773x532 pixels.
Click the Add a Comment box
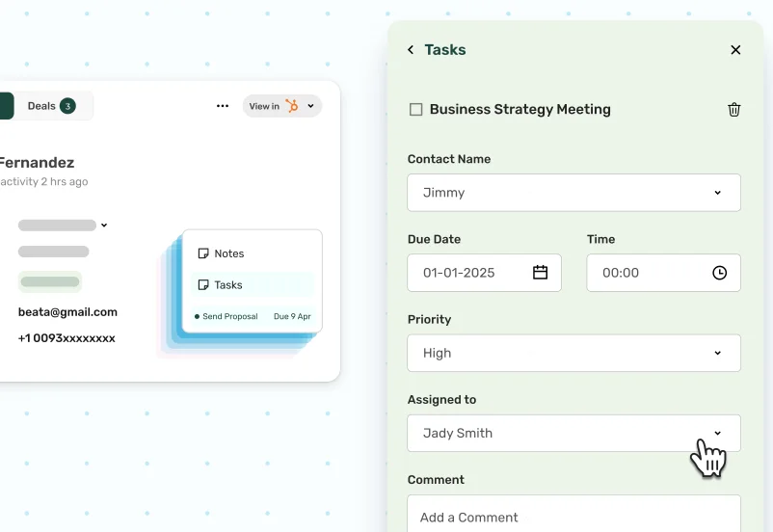(x=573, y=514)
